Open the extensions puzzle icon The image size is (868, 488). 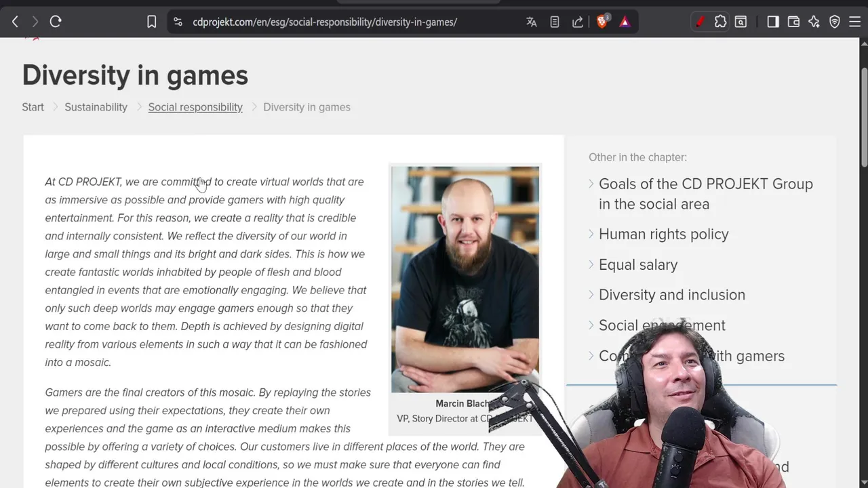tap(720, 22)
